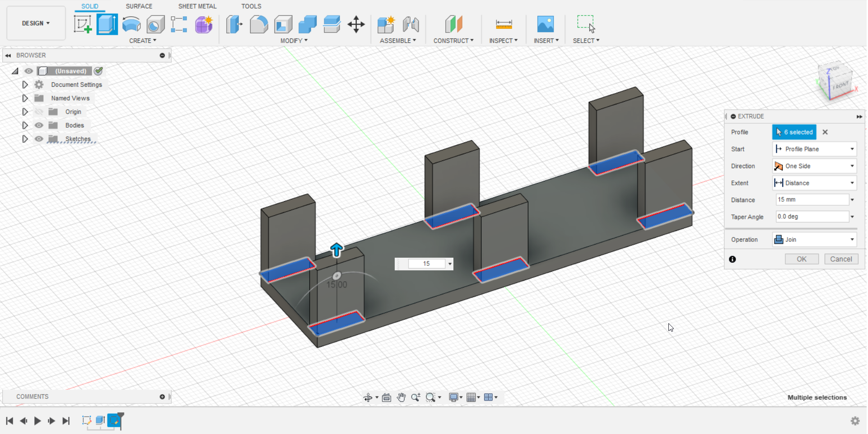Click the Create Sketch icon
868x434 pixels.
tap(83, 24)
